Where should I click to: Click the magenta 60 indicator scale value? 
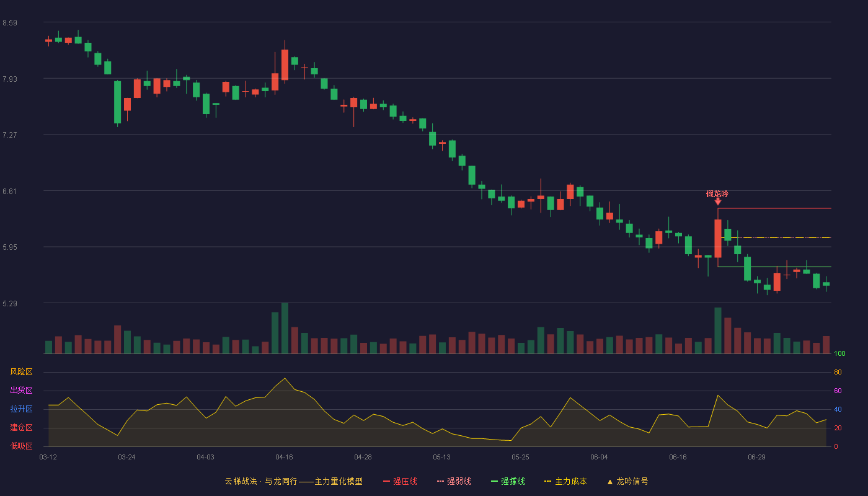(x=838, y=391)
